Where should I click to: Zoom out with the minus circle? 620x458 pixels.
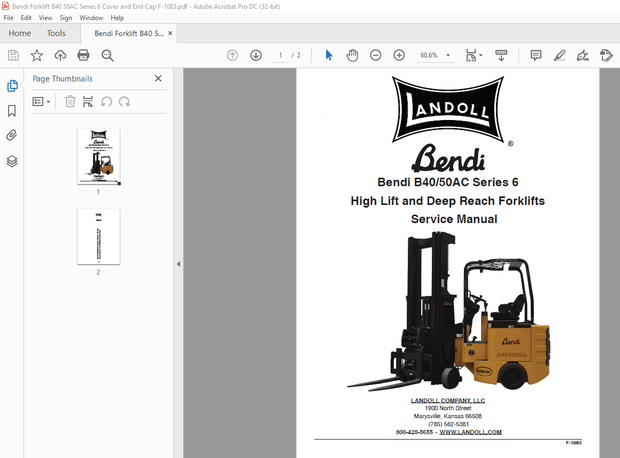[375, 55]
